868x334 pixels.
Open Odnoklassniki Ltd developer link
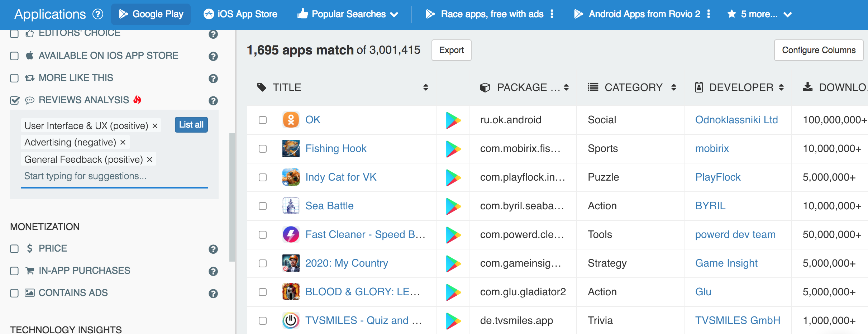pos(736,120)
